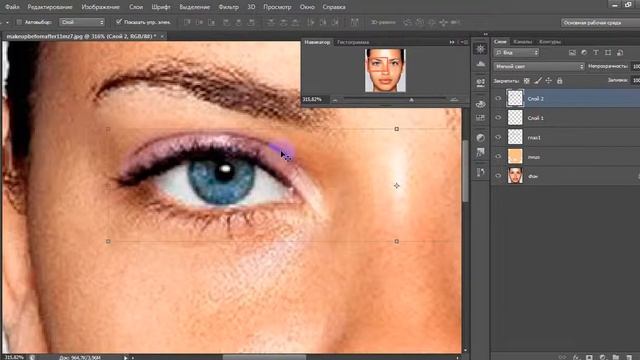Hide the фон layer
Image resolution: width=640 pixels, height=360 pixels.
(x=498, y=176)
